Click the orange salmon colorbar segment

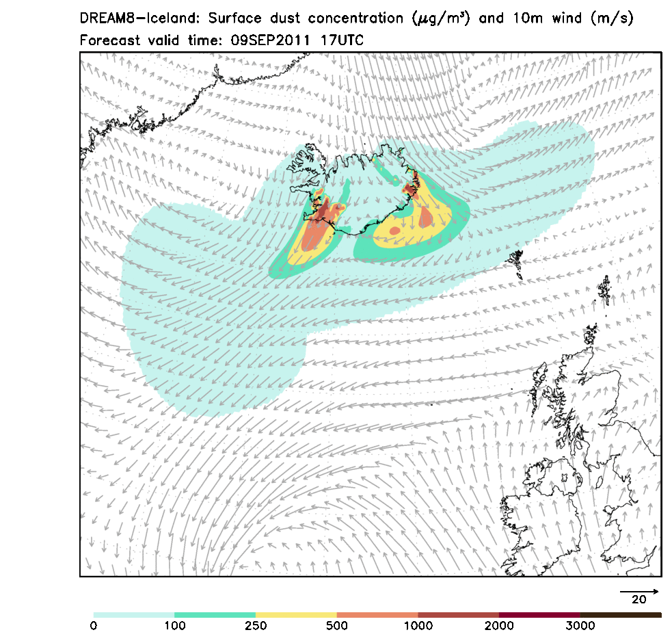coord(377,615)
